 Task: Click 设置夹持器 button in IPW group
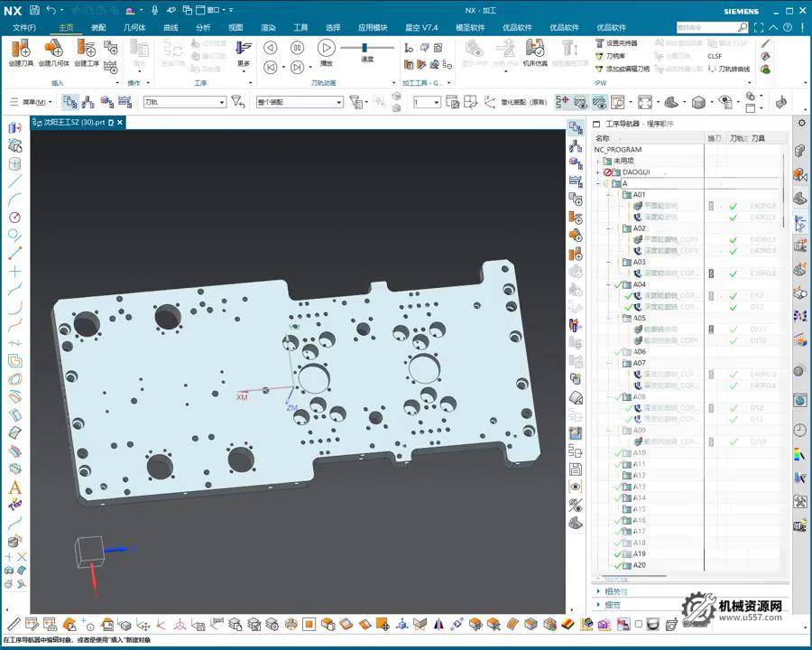(622, 42)
